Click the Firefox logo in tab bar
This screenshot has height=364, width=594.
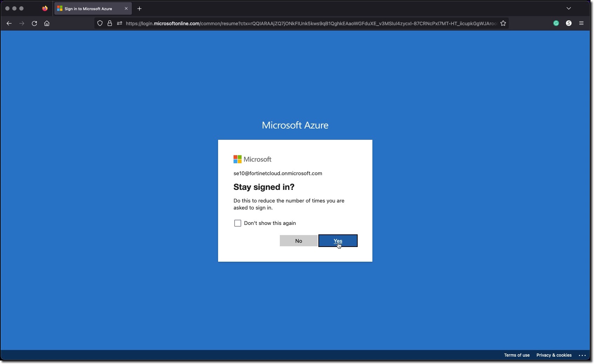click(x=45, y=8)
